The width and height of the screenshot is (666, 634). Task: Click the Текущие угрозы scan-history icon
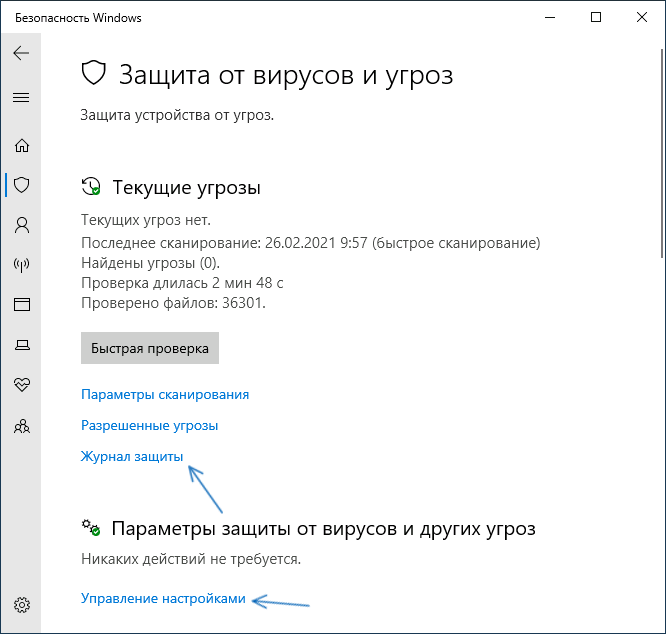click(x=91, y=186)
